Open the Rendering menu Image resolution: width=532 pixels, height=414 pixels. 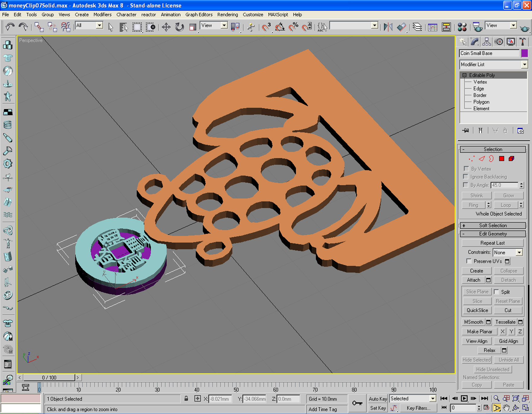227,15
